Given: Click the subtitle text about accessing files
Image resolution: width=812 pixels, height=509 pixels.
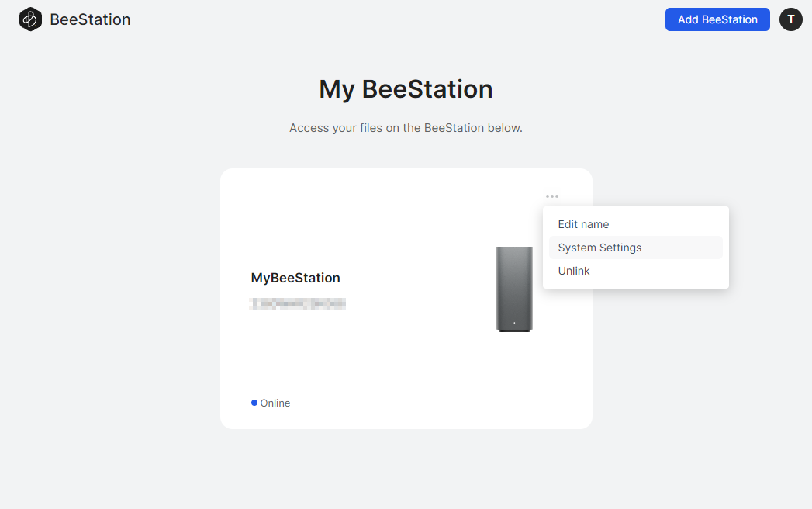Looking at the screenshot, I should (406, 127).
